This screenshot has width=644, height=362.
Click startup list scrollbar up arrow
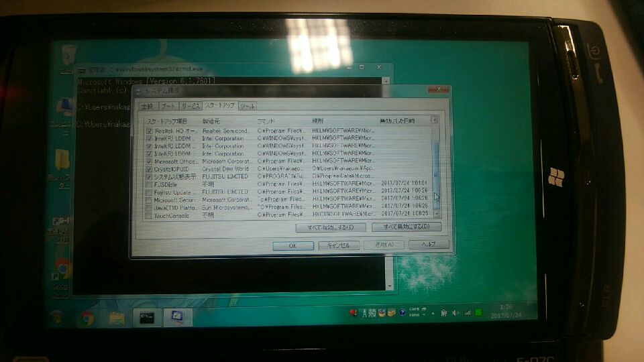coord(435,120)
